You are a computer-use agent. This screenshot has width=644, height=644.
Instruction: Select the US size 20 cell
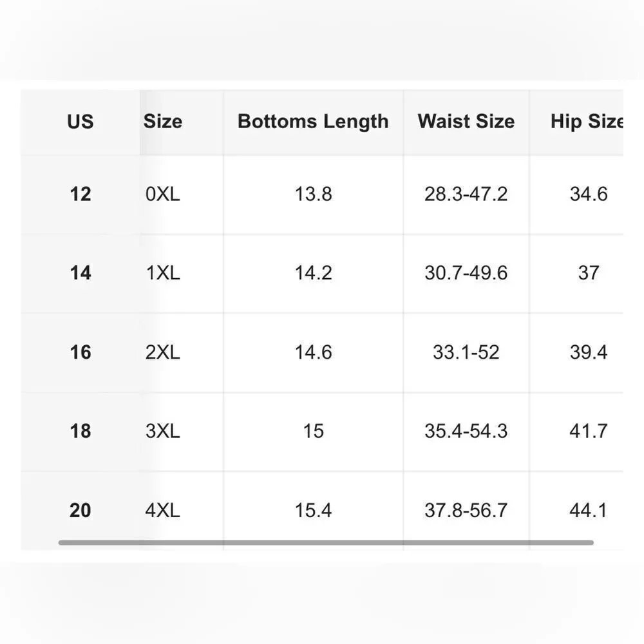80,510
